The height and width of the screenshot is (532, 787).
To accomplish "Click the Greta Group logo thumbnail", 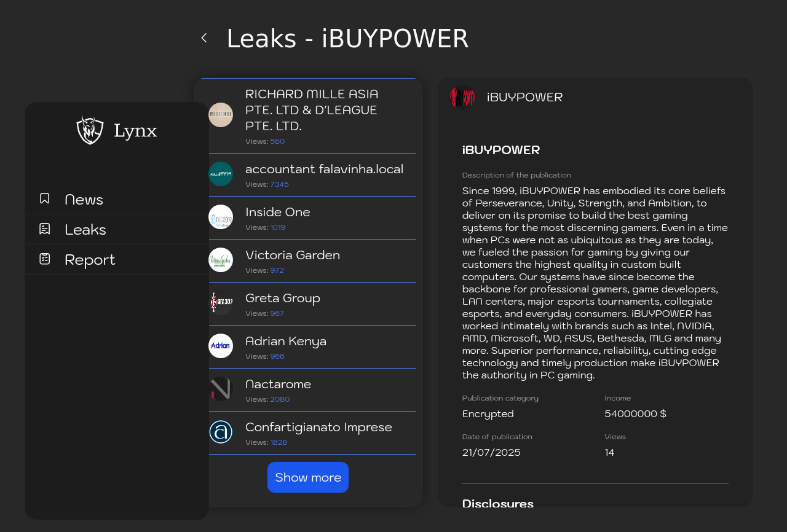I will [x=221, y=303].
